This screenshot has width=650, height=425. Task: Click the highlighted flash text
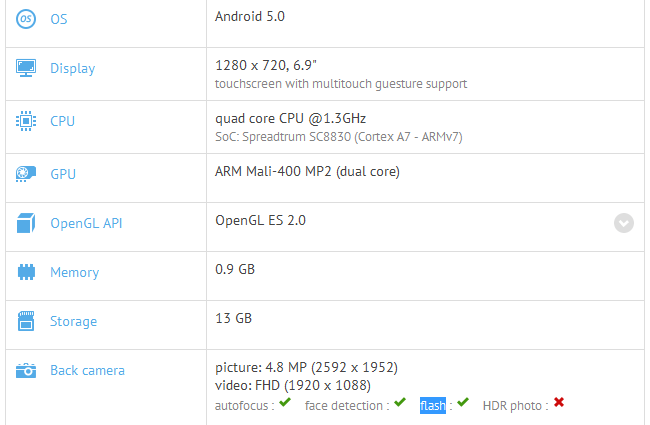[x=433, y=405]
